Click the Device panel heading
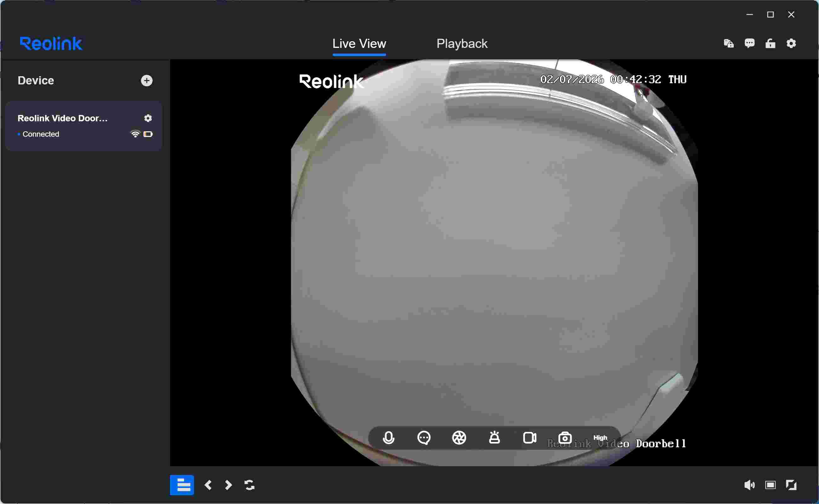Screen dimensions: 819x504 tap(36, 80)
